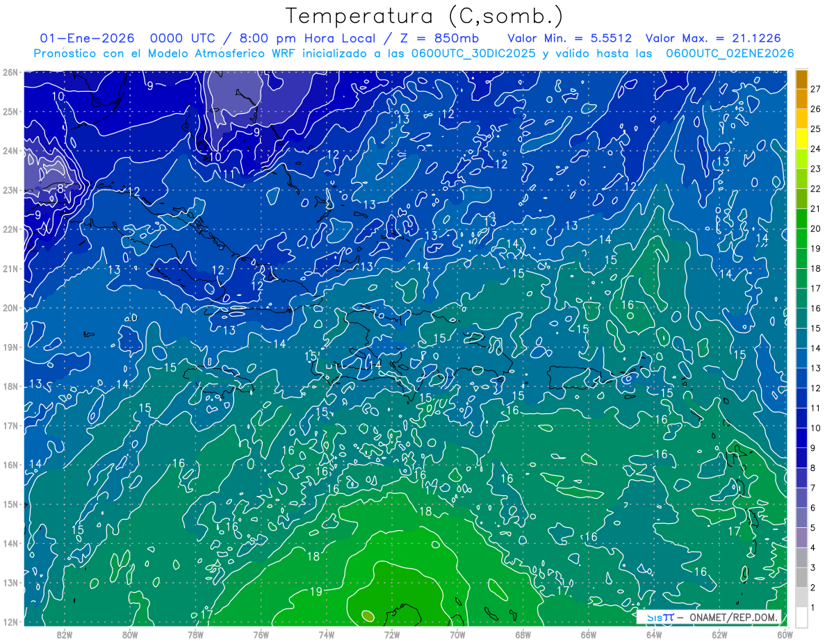This screenshot has height=644, width=834.
Task: Click the contour label 19 on map
Action: click(x=316, y=592)
